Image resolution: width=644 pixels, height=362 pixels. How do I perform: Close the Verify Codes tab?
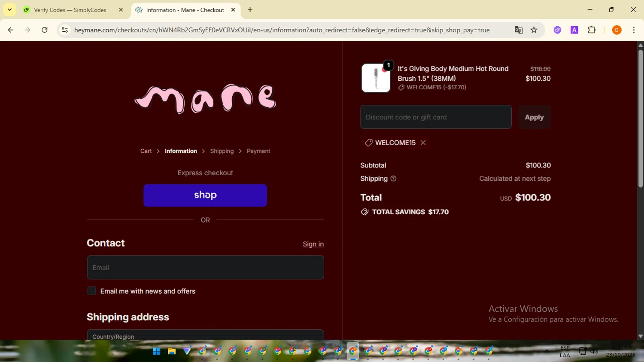[121, 10]
